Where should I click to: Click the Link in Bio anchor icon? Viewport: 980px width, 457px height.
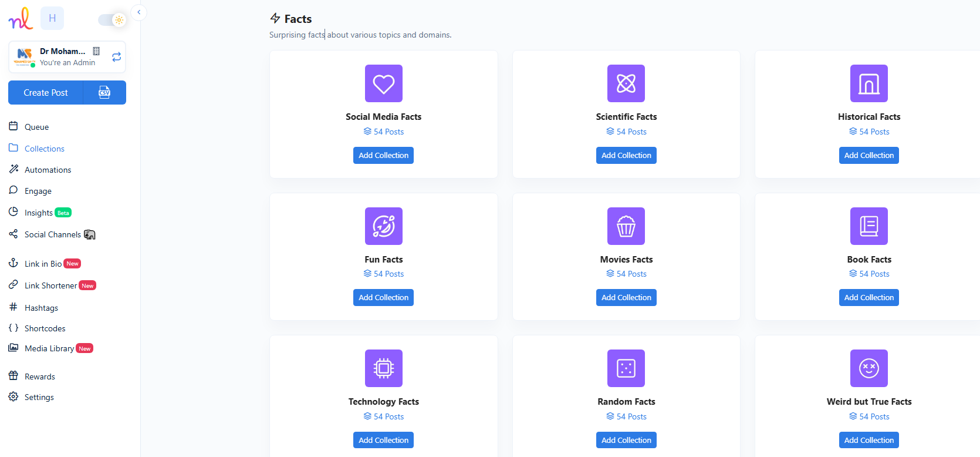[13, 263]
